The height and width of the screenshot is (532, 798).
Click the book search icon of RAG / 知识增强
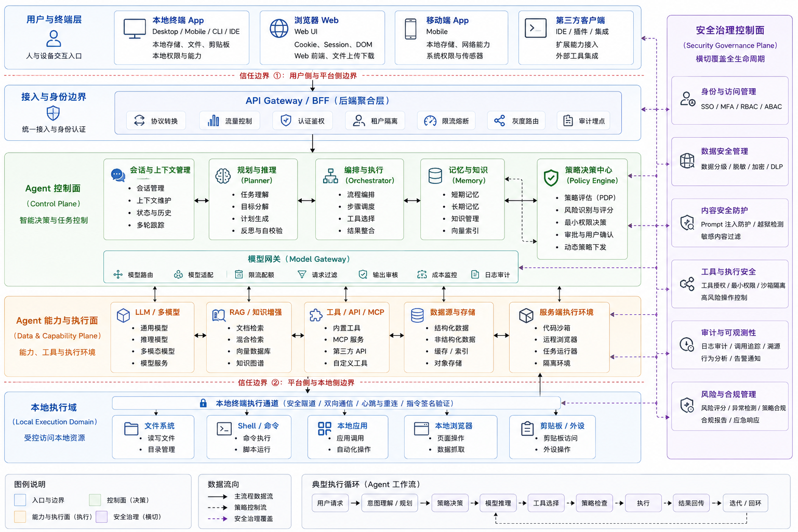click(x=219, y=315)
